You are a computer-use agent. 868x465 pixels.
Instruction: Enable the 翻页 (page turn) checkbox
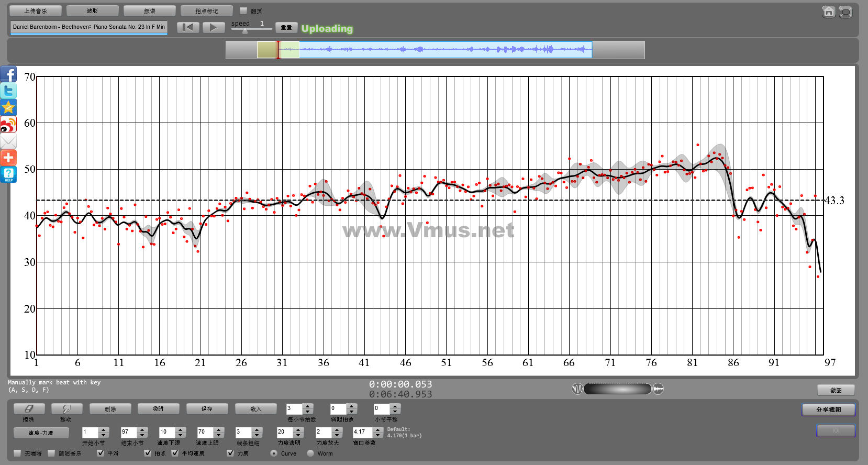243,10
